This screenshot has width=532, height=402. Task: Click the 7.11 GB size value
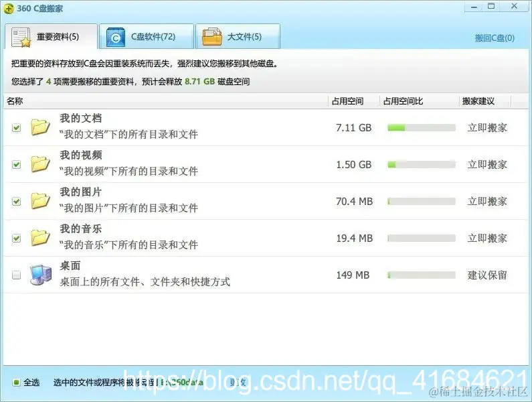coord(353,128)
